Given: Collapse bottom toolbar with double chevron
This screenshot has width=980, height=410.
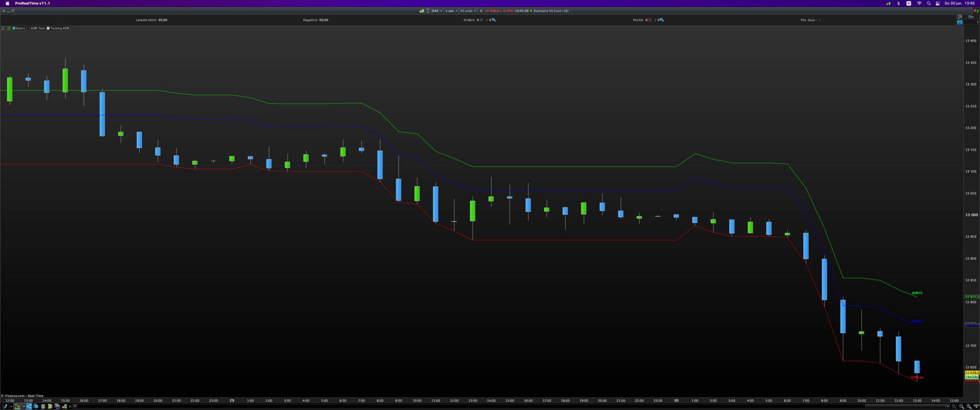Looking at the screenshot, I should 70,406.
